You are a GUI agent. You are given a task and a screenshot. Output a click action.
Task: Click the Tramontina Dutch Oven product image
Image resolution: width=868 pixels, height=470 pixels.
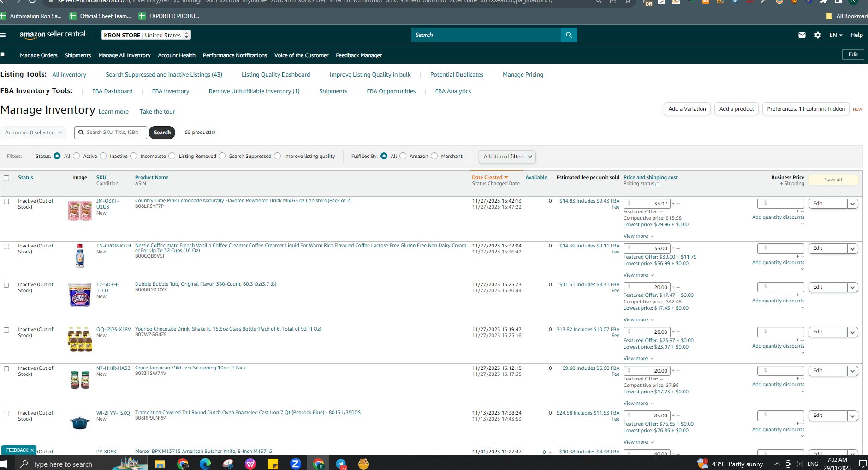pos(80,422)
